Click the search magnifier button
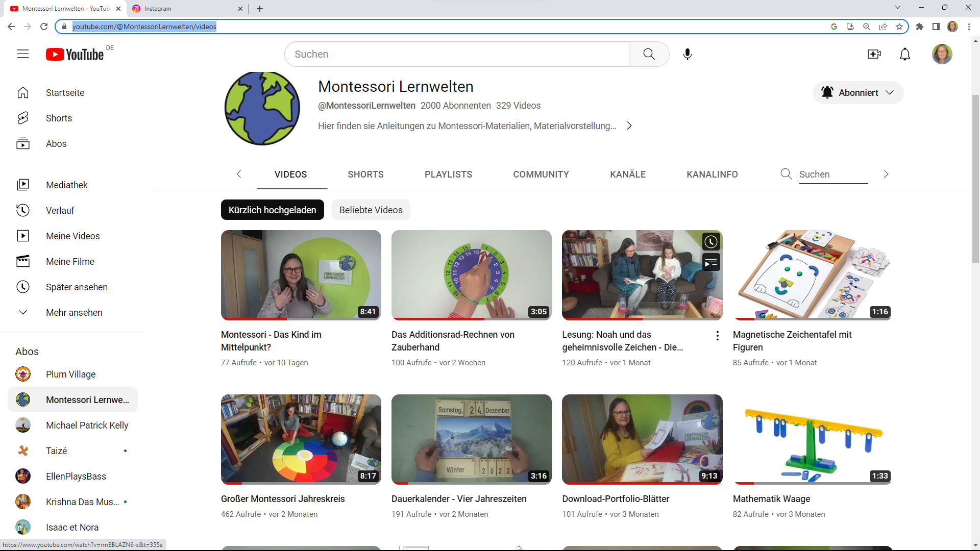 tap(649, 54)
